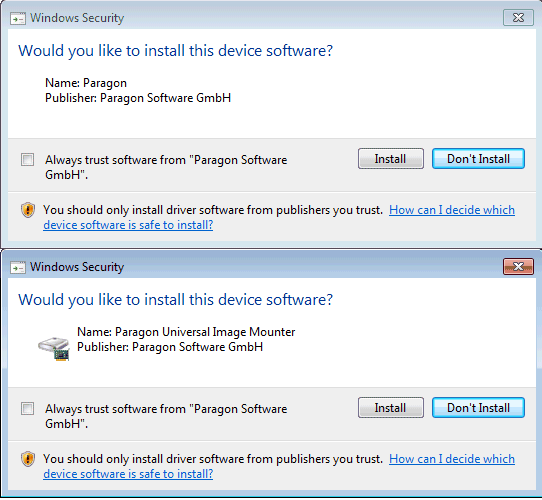Open 'device software is safe to install' link in bottom dialog
This screenshot has width=542, height=500.
[x=128, y=474]
